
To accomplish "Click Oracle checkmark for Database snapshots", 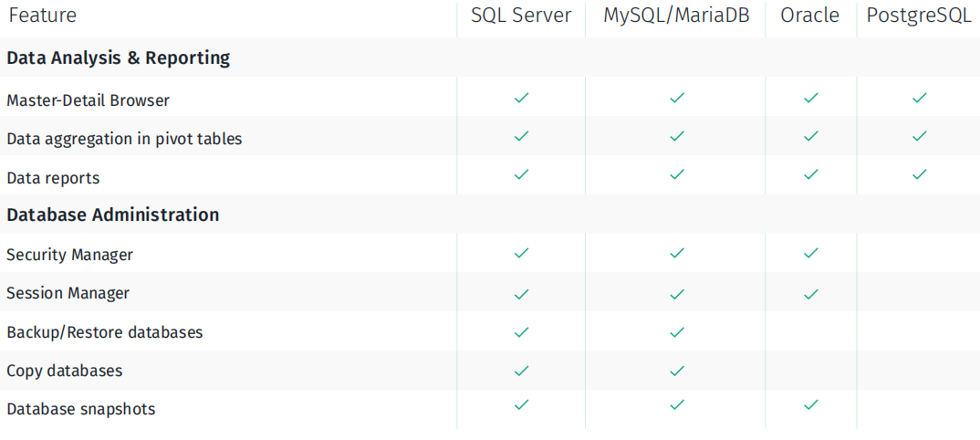I will pyautogui.click(x=810, y=404).
